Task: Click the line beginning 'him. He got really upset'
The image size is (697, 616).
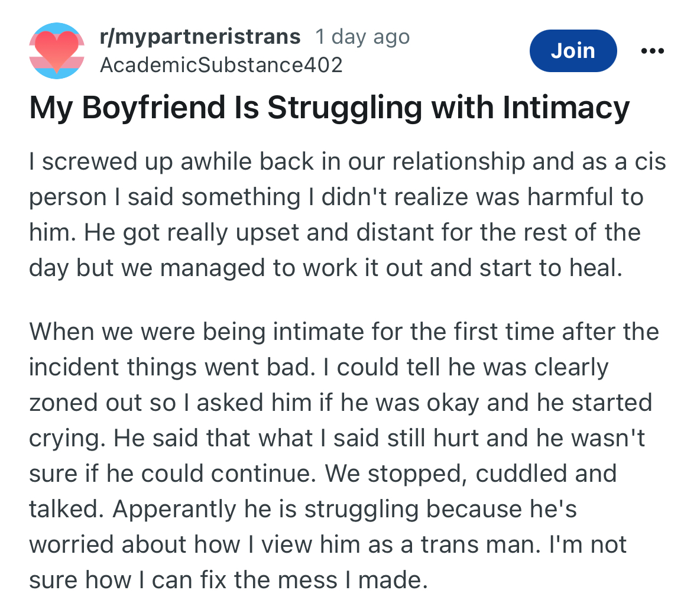Action: coord(335,232)
